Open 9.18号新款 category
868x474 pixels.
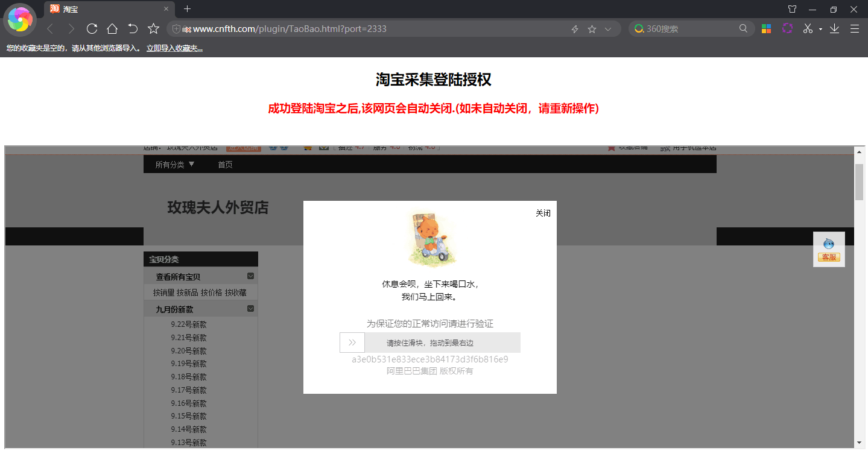(189, 377)
